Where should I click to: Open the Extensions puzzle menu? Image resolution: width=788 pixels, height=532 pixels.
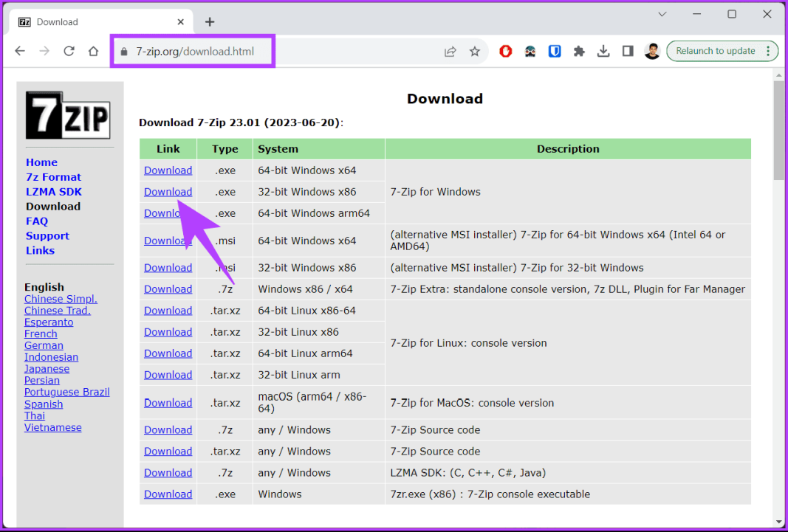click(579, 51)
